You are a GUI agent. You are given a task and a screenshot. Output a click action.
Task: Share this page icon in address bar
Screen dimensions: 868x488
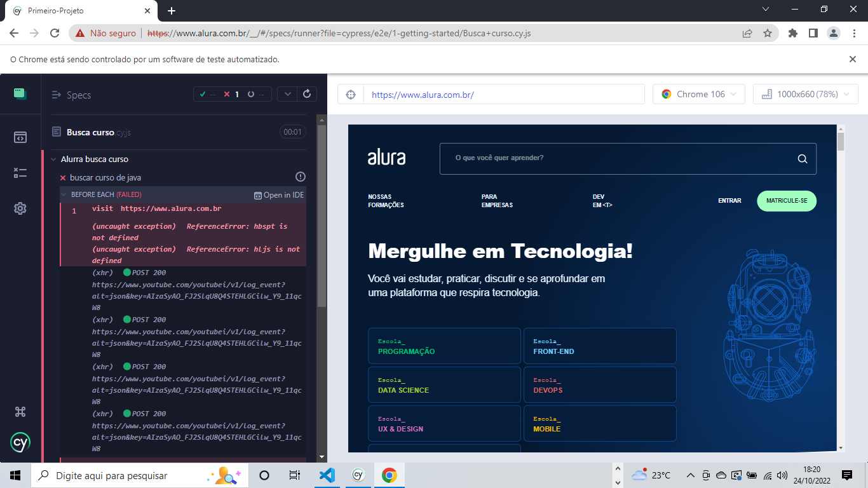click(x=747, y=33)
